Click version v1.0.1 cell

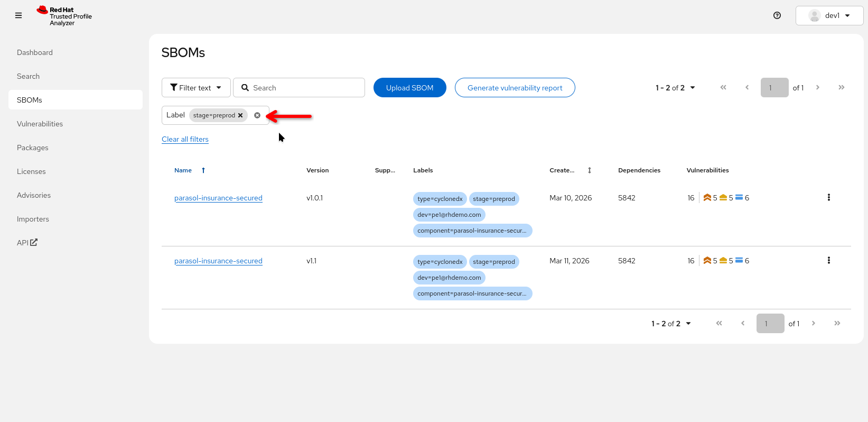[314, 198]
